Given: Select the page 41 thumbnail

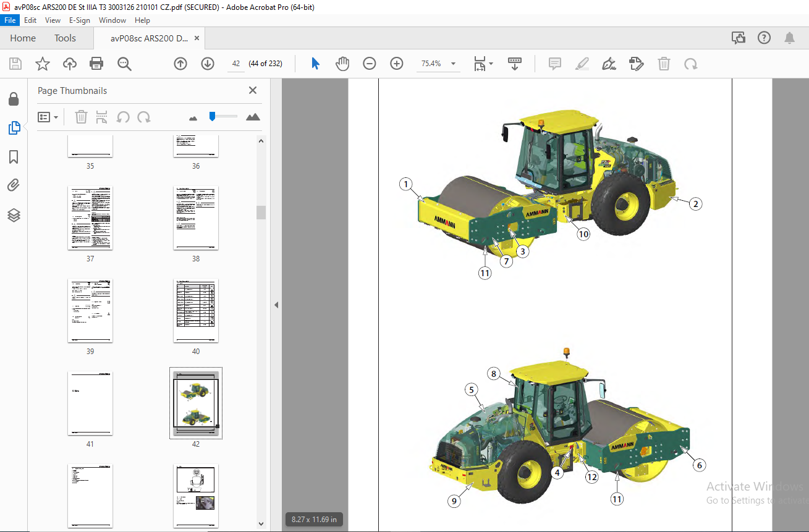Looking at the screenshot, I should tap(90, 403).
